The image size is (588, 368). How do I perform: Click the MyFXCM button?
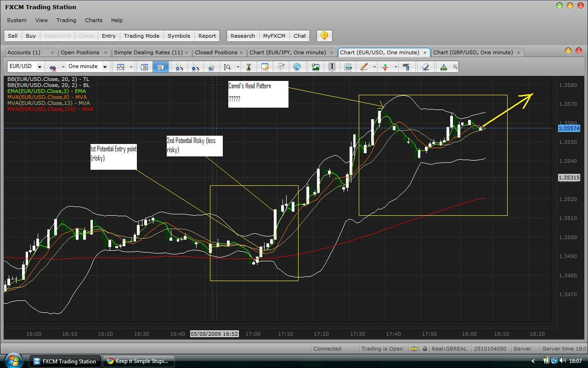click(274, 36)
